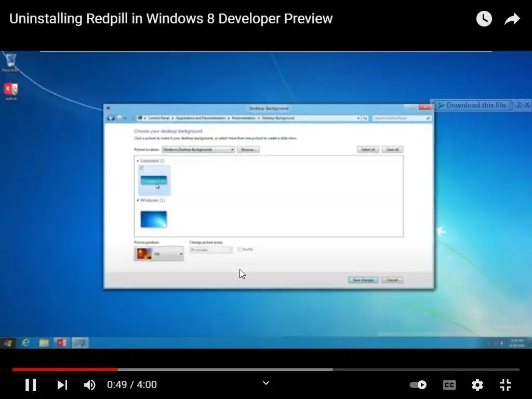
Task: Click the Back button in Desktop Background window
Action: pos(111,118)
